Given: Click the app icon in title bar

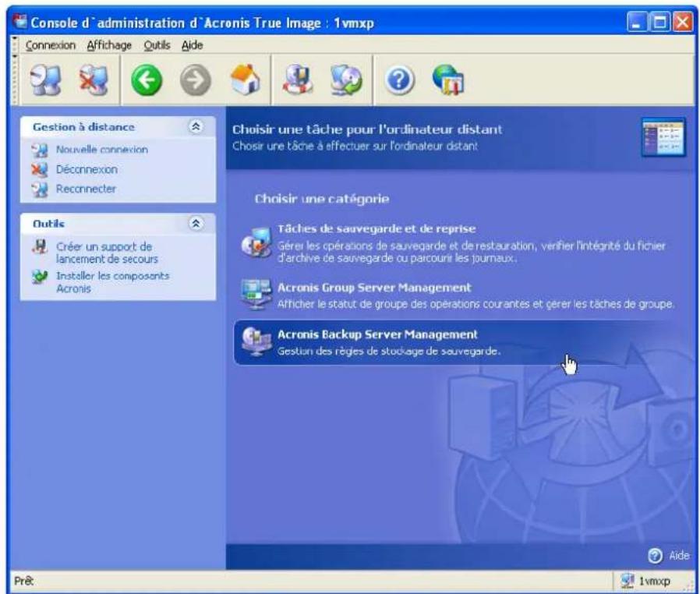Looking at the screenshot, I should click(19, 21).
